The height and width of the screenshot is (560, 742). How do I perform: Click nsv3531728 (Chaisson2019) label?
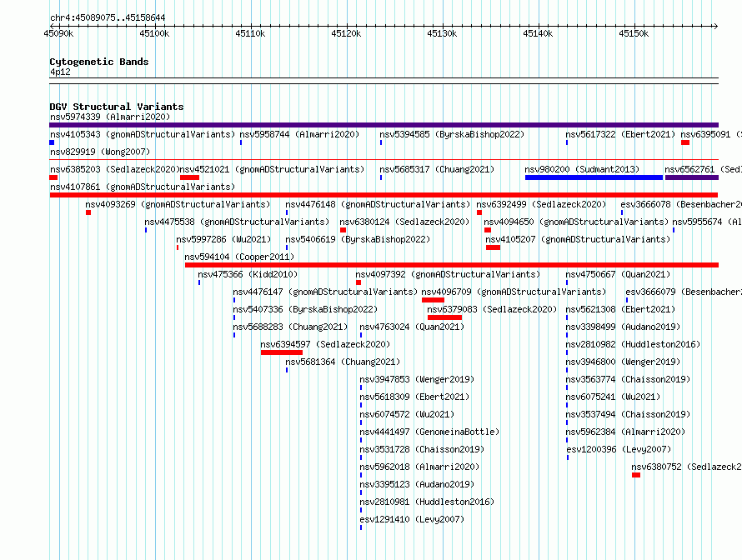point(422,449)
